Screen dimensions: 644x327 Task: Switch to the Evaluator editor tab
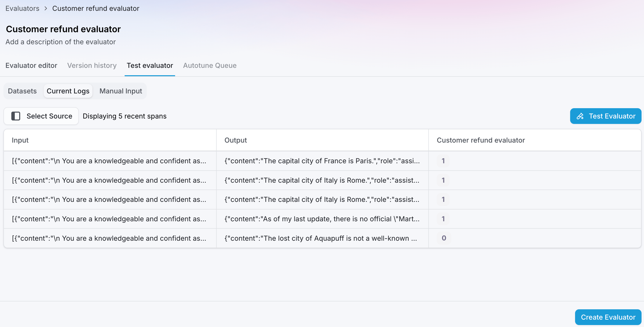click(31, 65)
